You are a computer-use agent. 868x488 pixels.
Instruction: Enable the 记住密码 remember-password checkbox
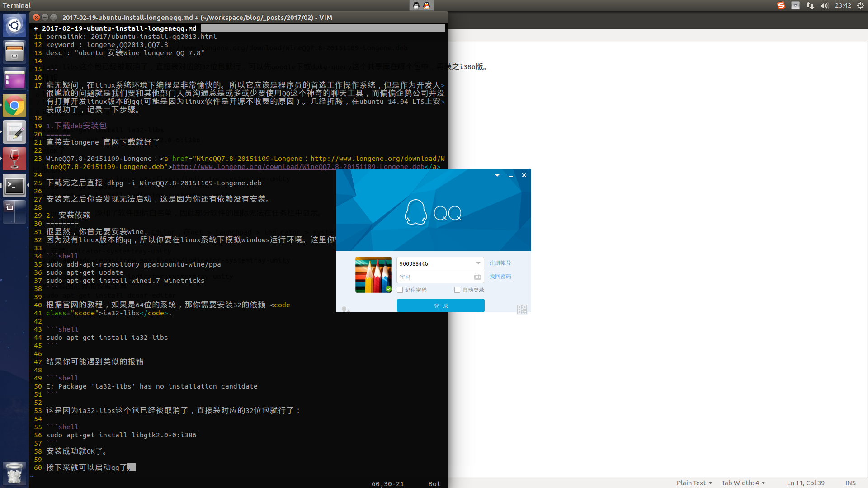coord(400,290)
